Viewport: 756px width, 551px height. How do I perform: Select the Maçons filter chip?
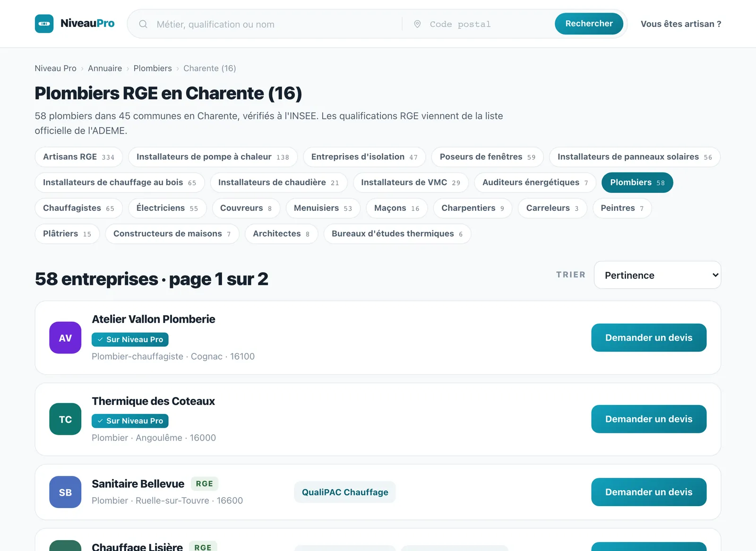tap(396, 208)
